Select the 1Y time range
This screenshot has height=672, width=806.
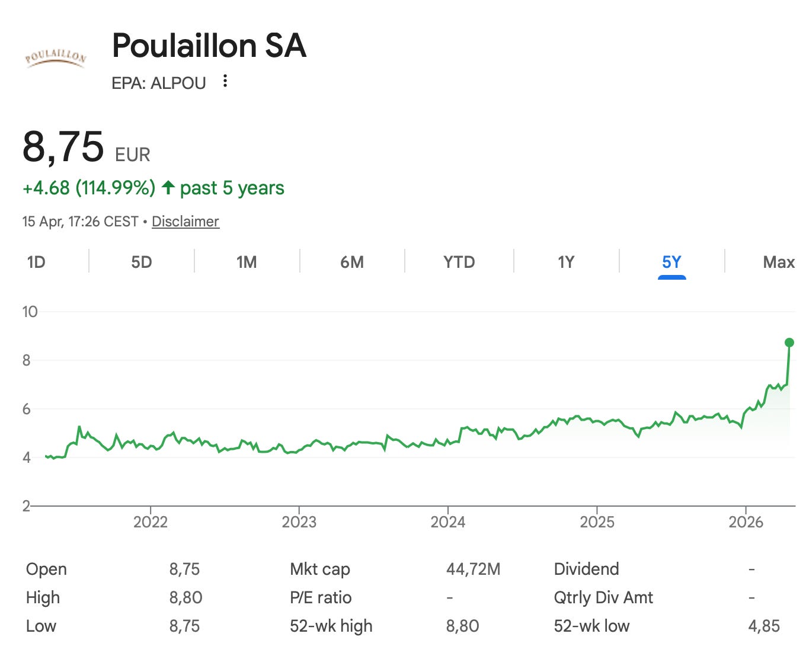pyautogui.click(x=566, y=262)
